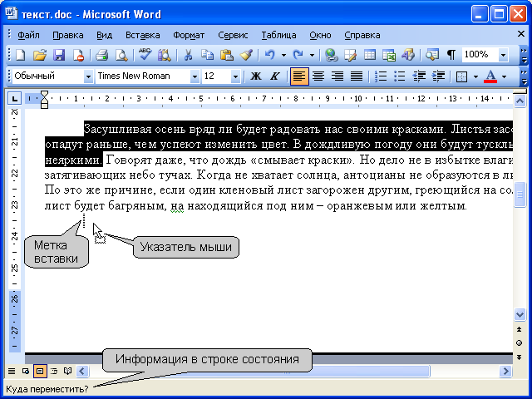Save the document with the floppy icon
This screenshot has height=399, width=532.
click(59, 55)
